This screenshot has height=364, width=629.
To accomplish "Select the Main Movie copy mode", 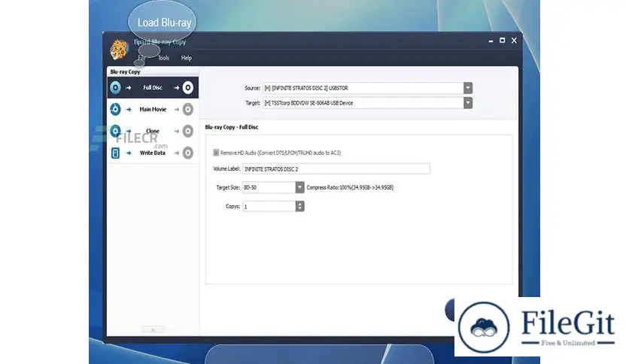I will pos(153,109).
